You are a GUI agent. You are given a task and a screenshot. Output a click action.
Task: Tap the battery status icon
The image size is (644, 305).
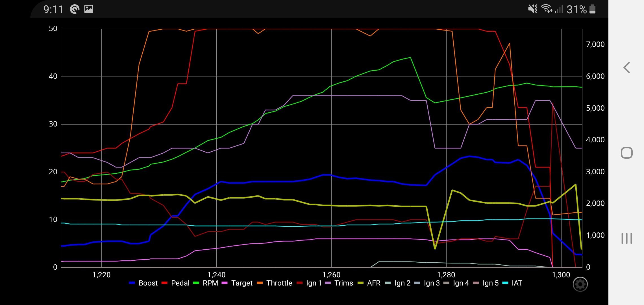[593, 9]
